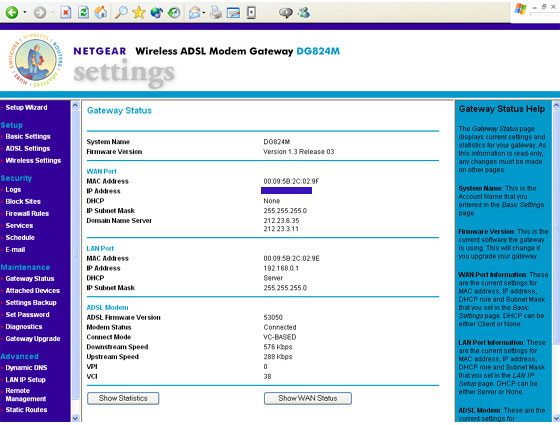Go to the Home page icon
Screen dimensions: 560x425
(101, 13)
